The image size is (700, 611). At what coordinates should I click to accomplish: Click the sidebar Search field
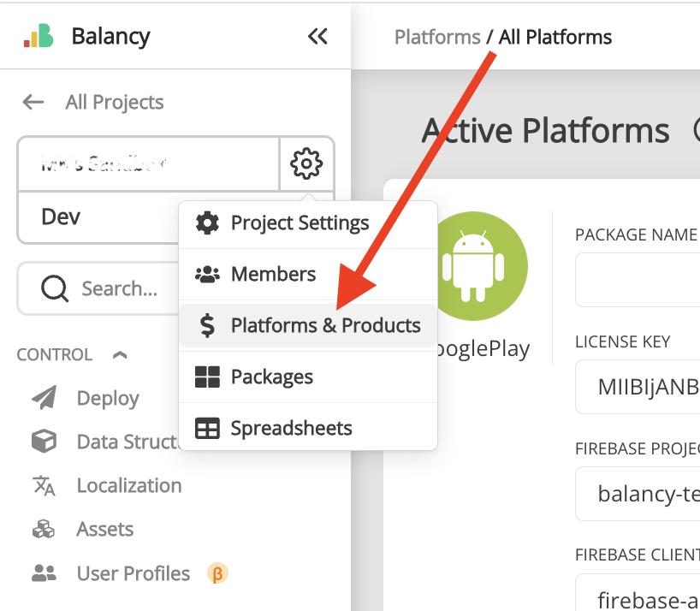pyautogui.click(x=98, y=288)
